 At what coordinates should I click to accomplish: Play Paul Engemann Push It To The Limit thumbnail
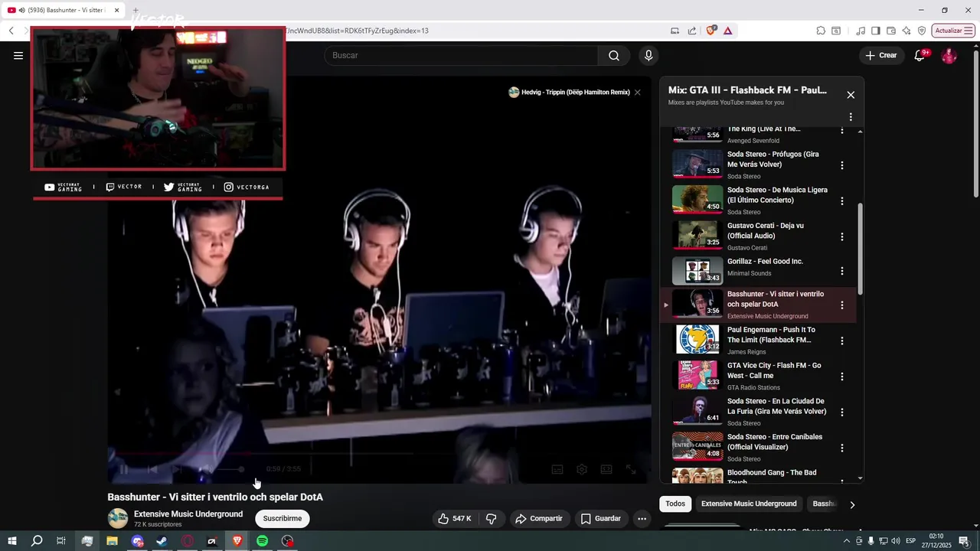(x=697, y=339)
